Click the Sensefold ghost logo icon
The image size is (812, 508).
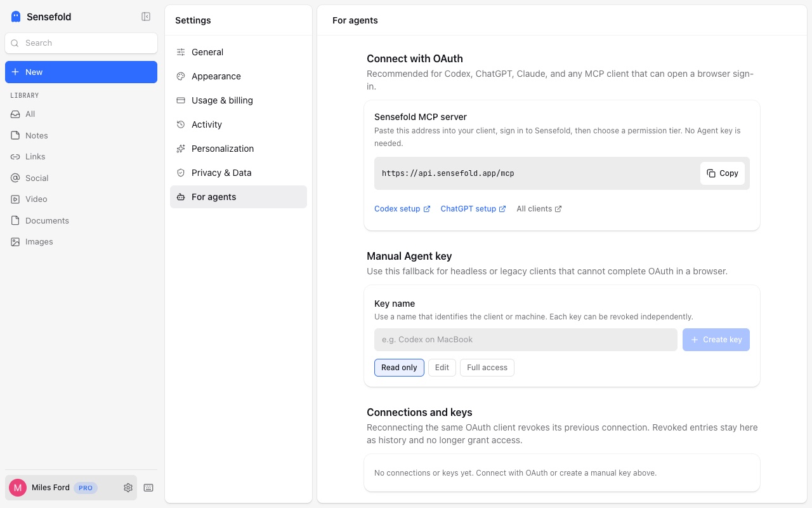(x=16, y=17)
